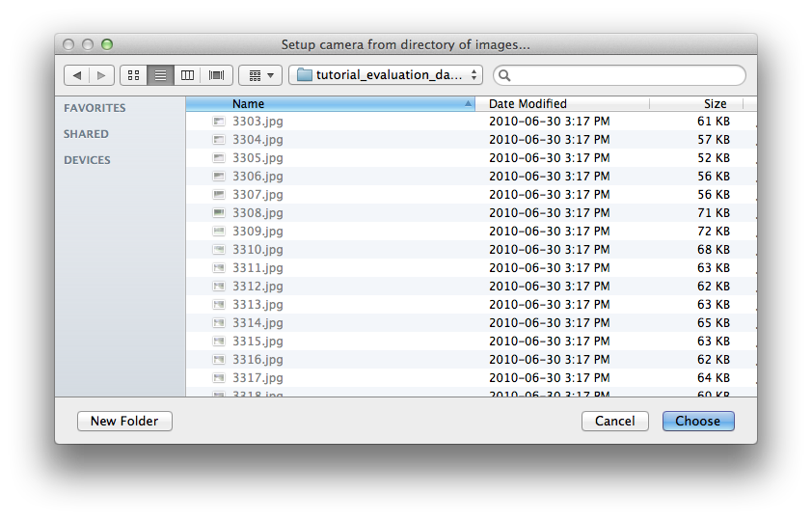
Task: Click the 72 KB size of 3309.jpg
Action: (713, 232)
